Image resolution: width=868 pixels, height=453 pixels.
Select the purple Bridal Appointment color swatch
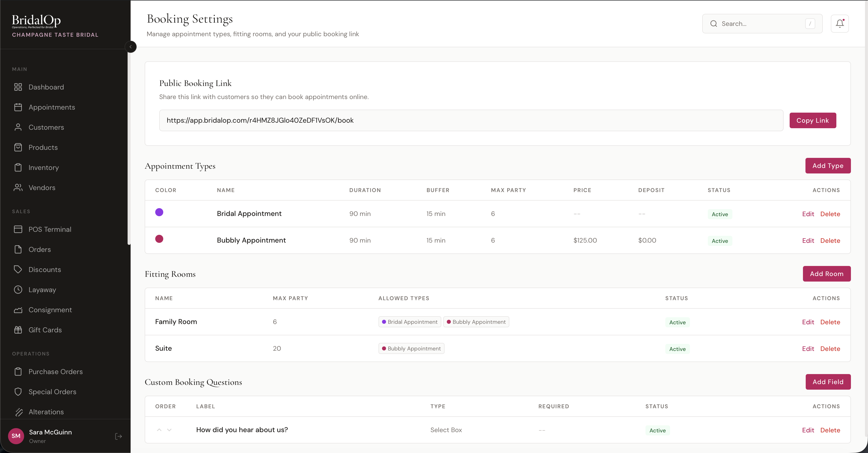coord(160,212)
